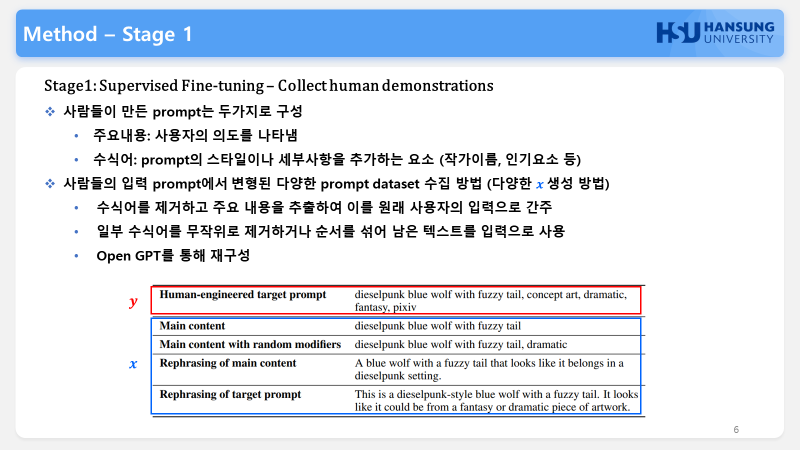Click the bullet starting '수식어를 제거하고 주요 내용을'
Viewport: 800px width, 450px height.
pos(324,207)
